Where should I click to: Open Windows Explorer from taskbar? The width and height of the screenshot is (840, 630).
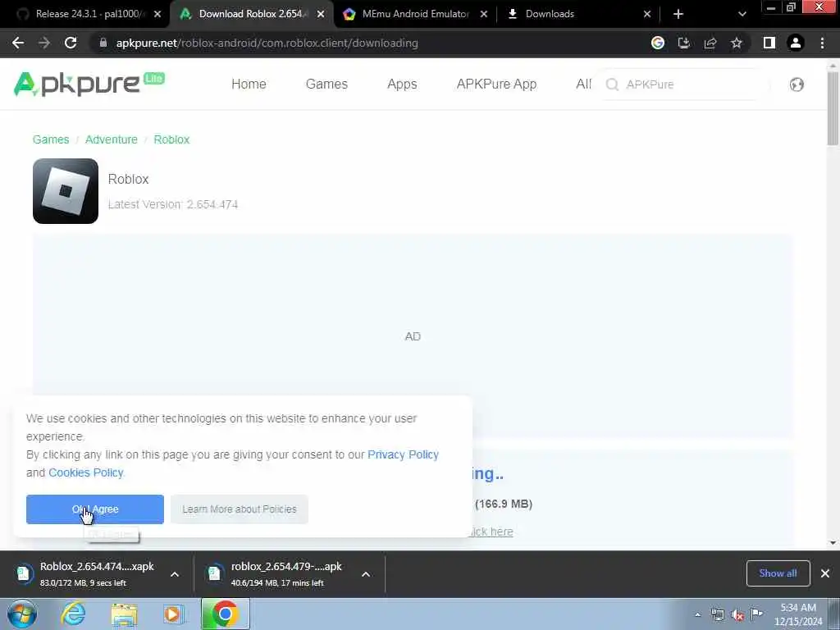click(125, 614)
